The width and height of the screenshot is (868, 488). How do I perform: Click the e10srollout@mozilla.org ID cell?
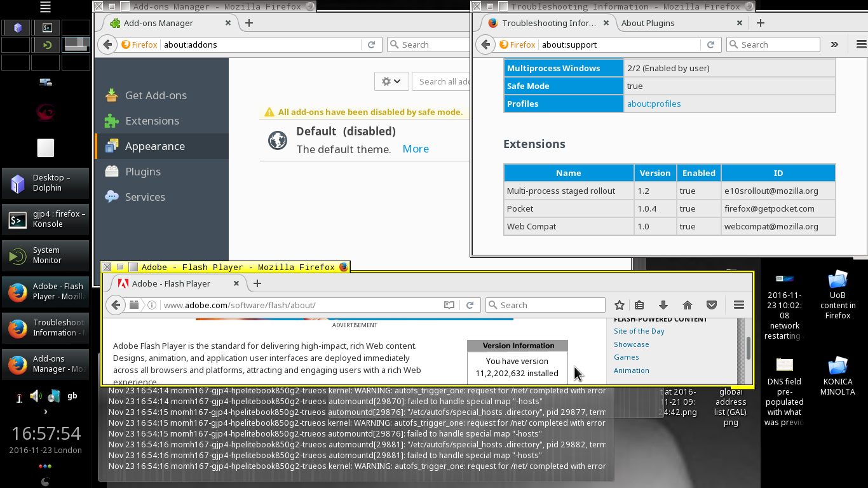click(778, 191)
